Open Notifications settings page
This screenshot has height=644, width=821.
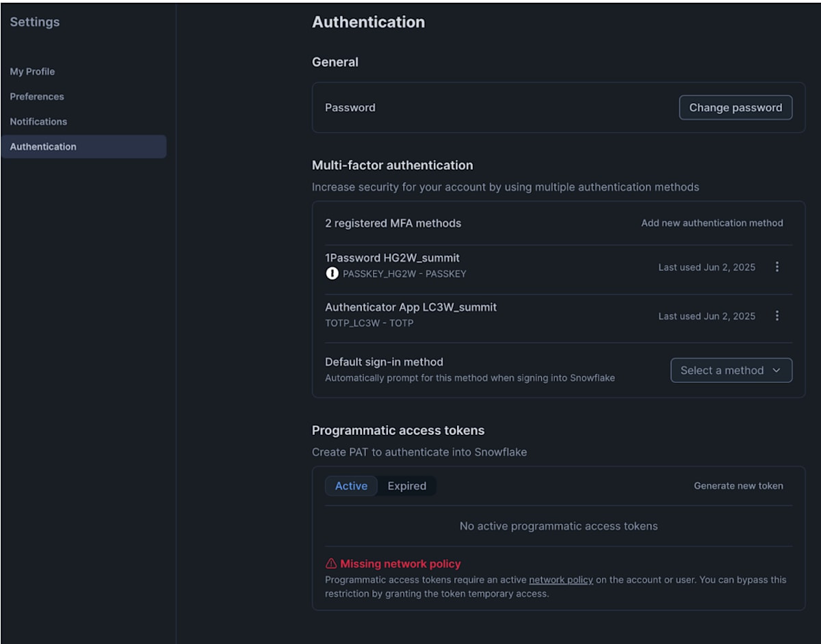coord(38,122)
